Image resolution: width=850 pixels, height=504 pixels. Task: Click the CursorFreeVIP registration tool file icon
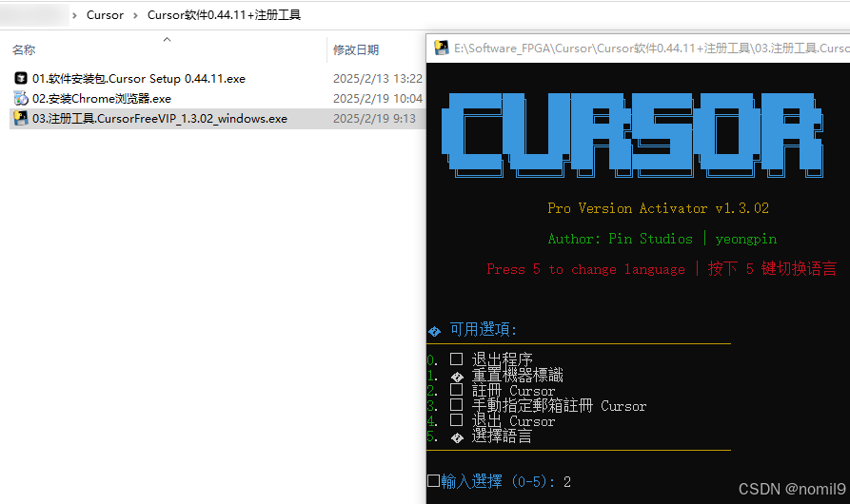(x=21, y=119)
